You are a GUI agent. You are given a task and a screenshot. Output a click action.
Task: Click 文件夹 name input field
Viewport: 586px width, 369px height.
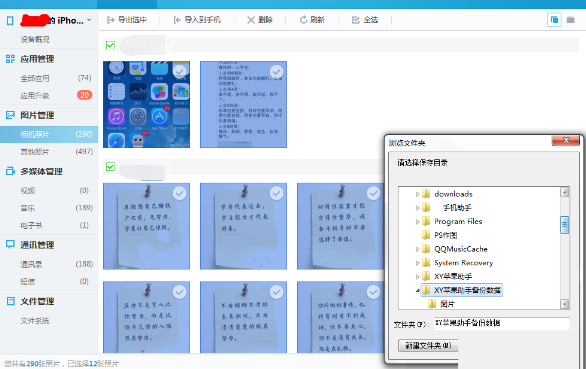tap(502, 323)
